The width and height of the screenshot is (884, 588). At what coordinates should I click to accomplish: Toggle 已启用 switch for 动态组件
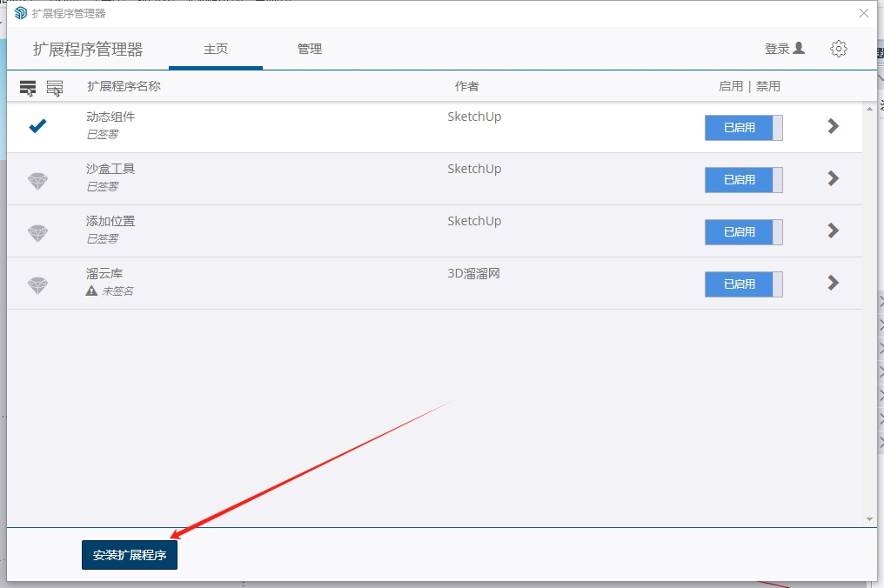tap(743, 128)
